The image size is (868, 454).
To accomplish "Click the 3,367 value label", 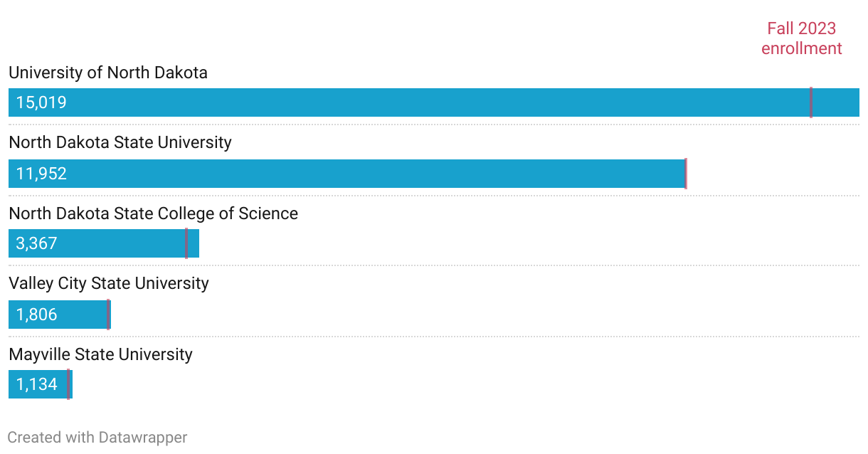I will [x=36, y=243].
